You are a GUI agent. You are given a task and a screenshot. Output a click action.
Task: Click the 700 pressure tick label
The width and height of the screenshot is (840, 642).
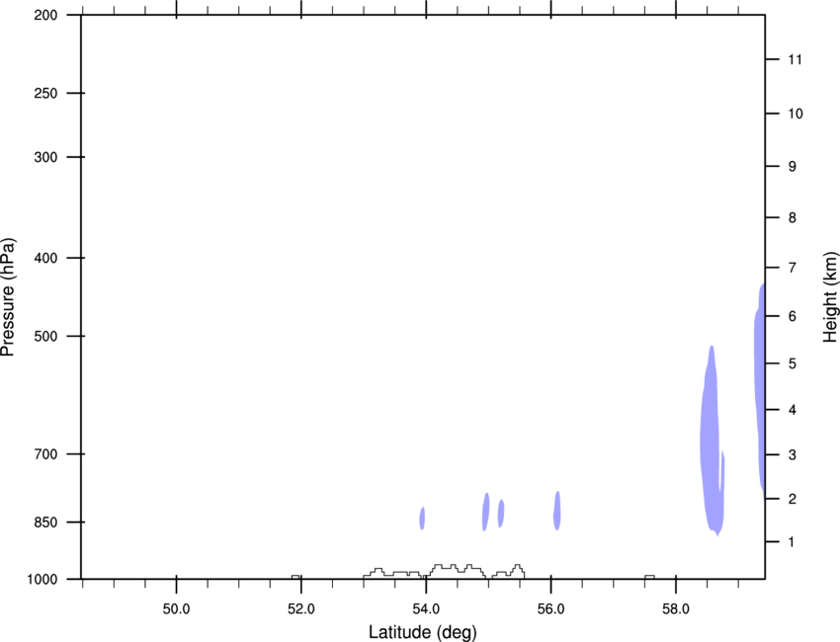[45, 454]
